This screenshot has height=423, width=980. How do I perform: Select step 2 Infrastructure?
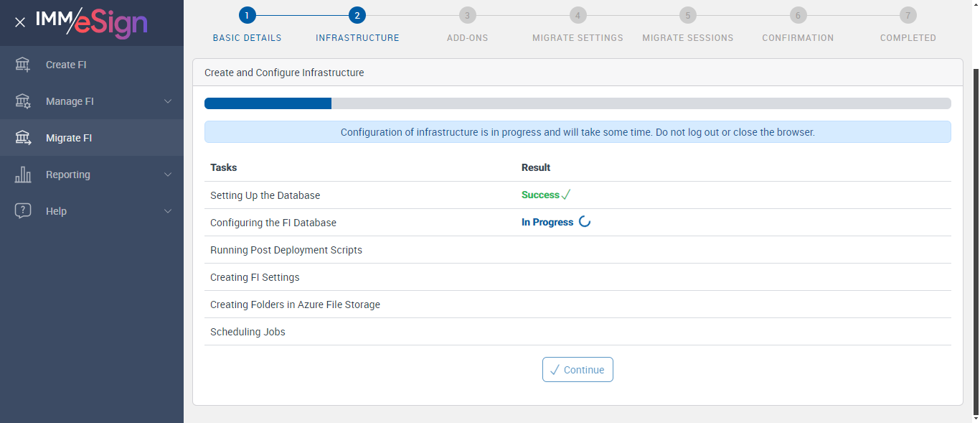[x=357, y=15]
